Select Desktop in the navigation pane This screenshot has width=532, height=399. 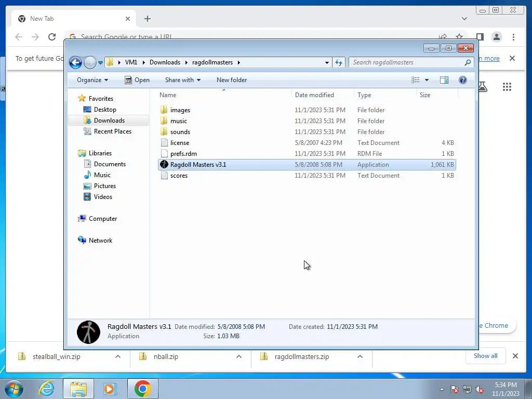(x=105, y=110)
